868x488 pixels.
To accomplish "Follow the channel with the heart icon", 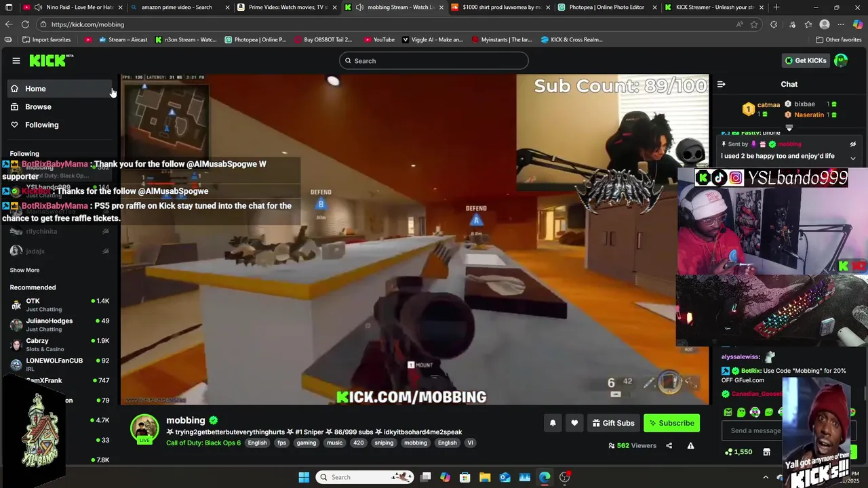I will (x=574, y=423).
